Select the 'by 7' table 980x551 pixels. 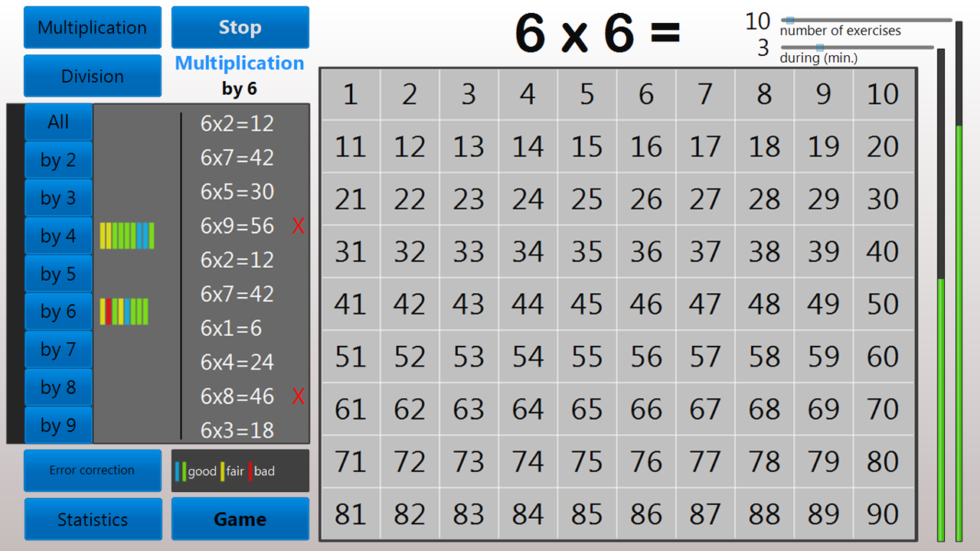click(58, 349)
